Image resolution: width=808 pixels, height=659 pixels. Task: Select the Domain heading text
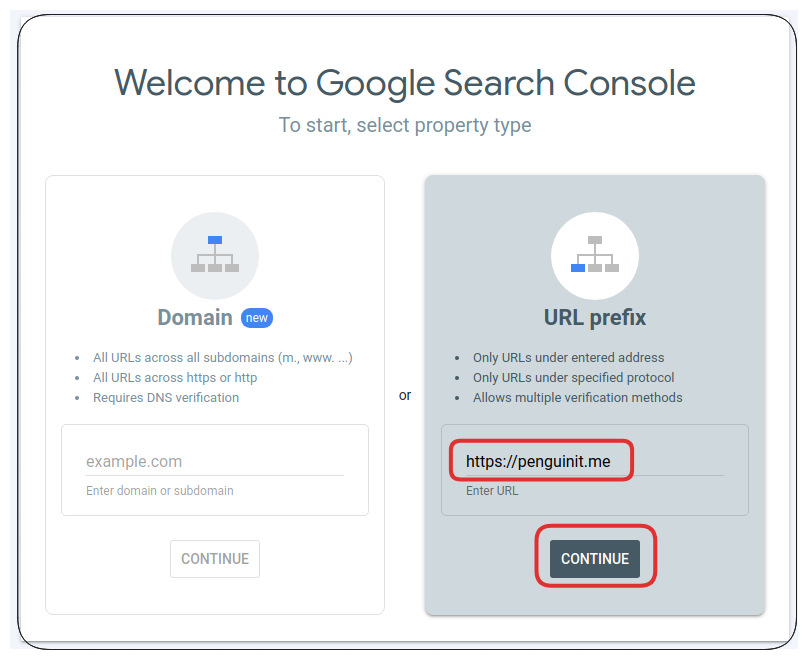pos(195,317)
